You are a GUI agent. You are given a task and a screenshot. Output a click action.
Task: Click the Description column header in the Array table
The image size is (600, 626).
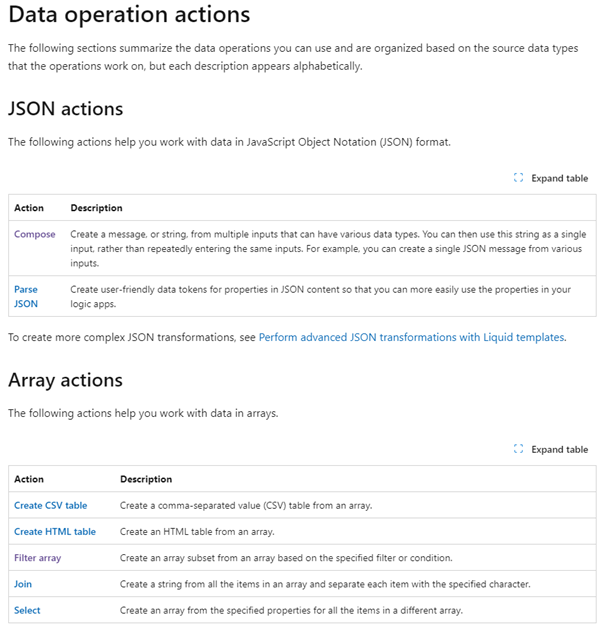[146, 480]
